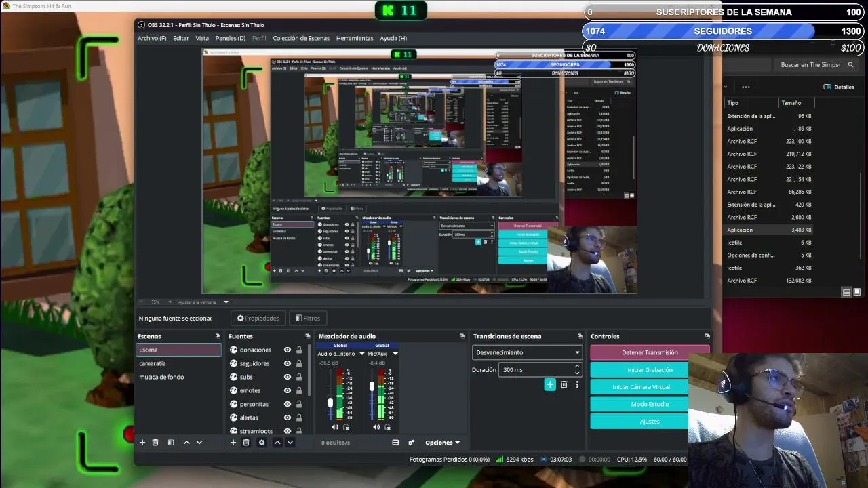Add a new scene with the plus icon
The height and width of the screenshot is (488, 868).
click(x=142, y=443)
